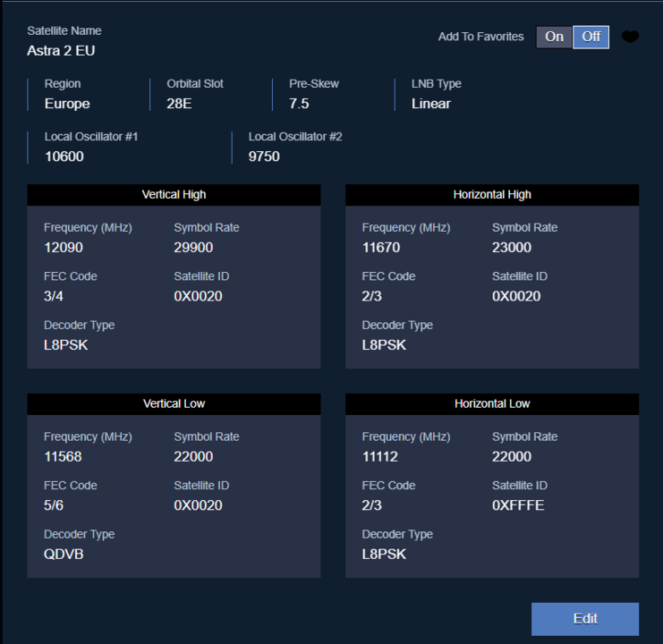Switch Add To Favorites to Off
The width and height of the screenshot is (663, 644).
591,37
